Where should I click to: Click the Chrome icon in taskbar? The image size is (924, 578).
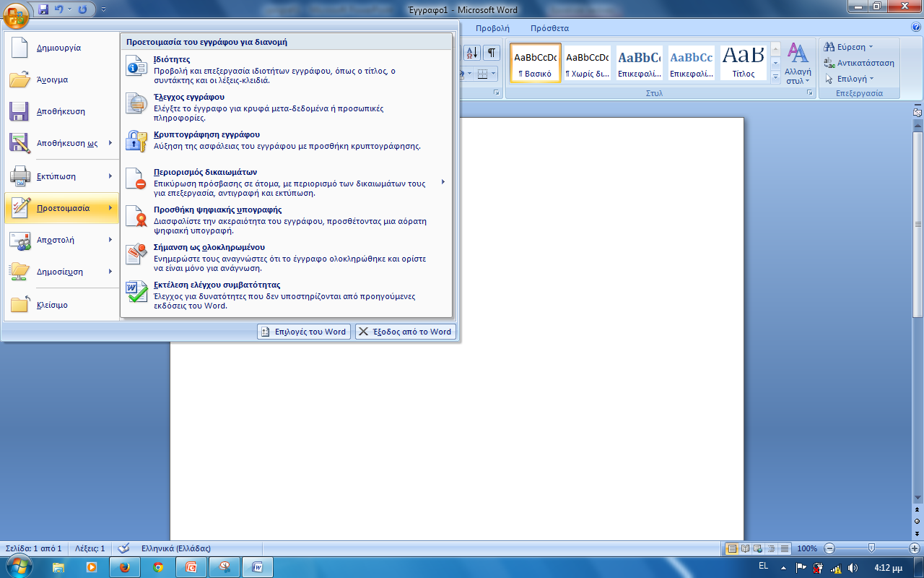coord(158,567)
